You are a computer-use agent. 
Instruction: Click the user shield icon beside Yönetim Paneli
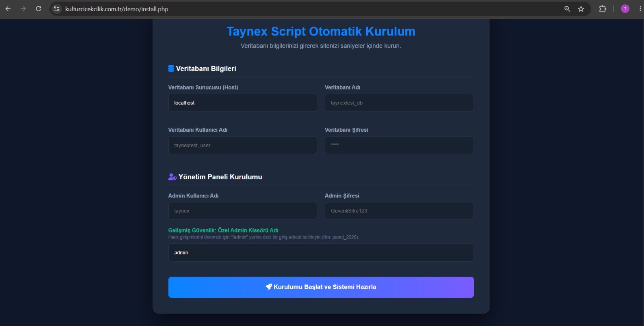pos(172,177)
